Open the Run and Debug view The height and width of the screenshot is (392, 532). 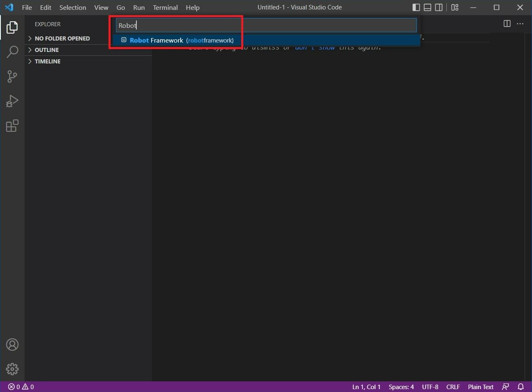click(x=12, y=101)
